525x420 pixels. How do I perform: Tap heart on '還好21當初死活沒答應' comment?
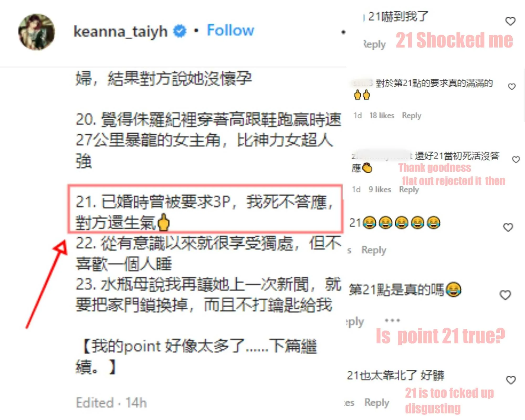click(516, 159)
